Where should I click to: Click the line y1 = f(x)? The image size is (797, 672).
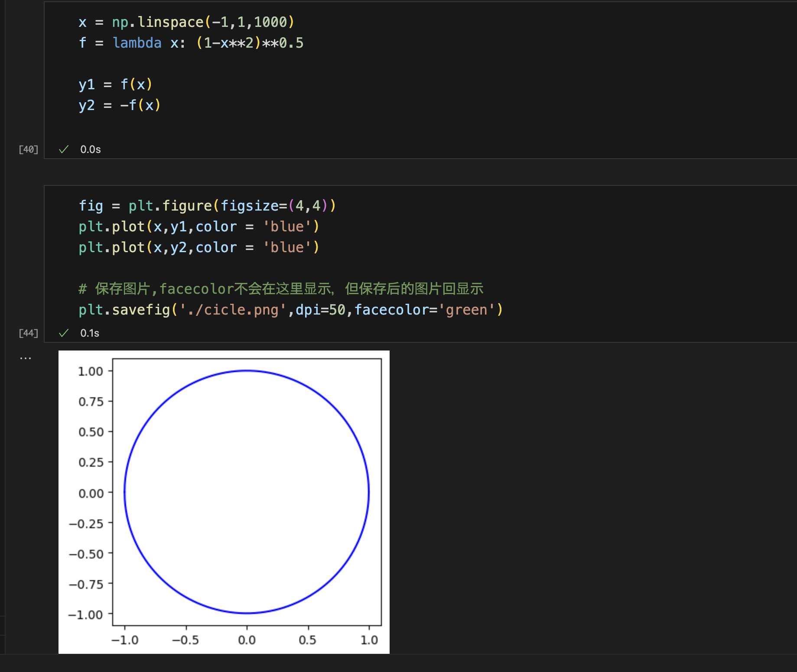click(115, 84)
